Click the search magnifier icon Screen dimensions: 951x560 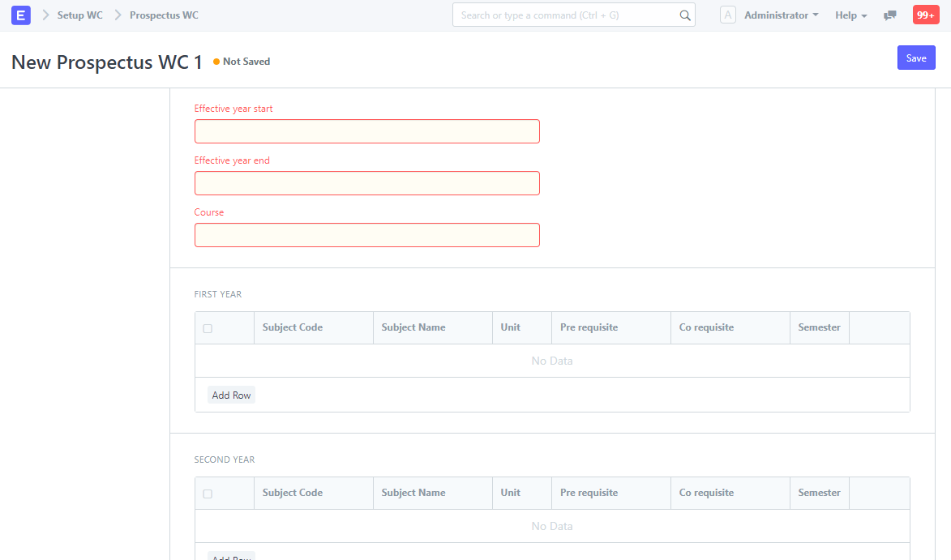point(685,15)
